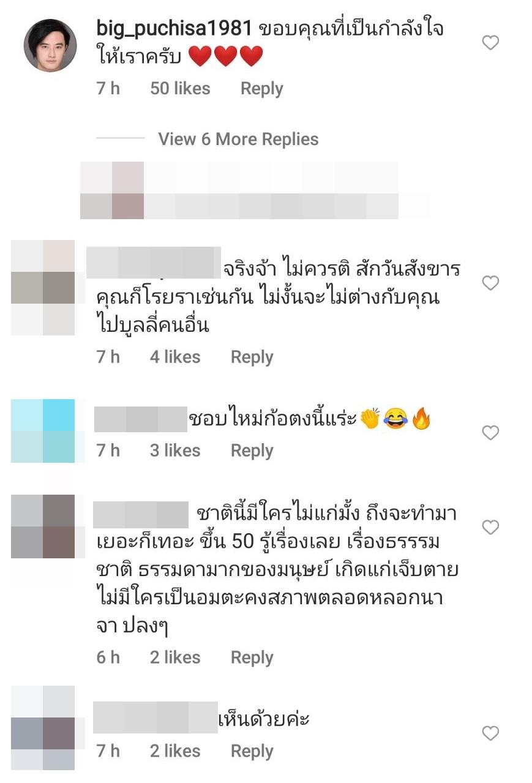The height and width of the screenshot is (783, 532).
Task: Like the comment with clapping and fire emojis
Action: 490,433
